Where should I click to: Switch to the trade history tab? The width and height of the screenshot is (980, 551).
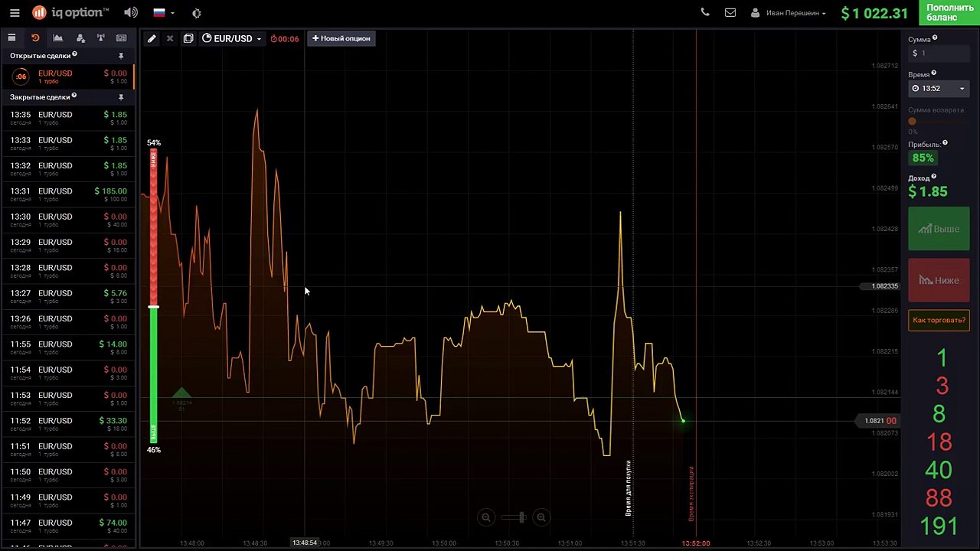point(35,37)
